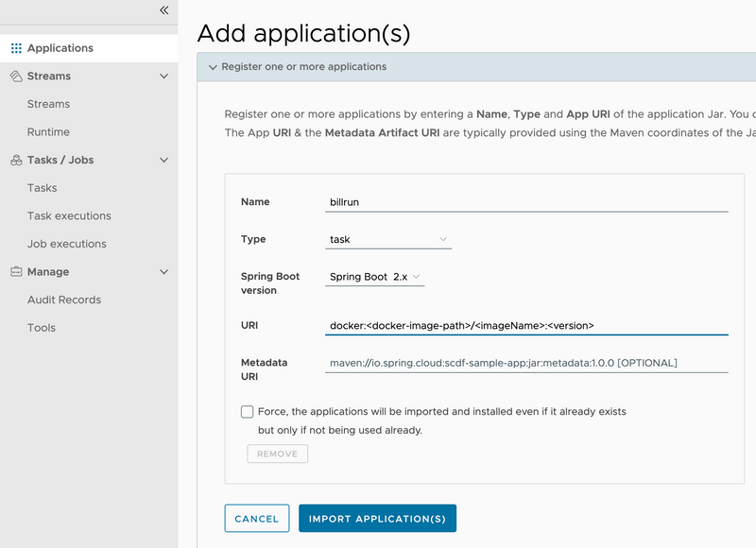Click the Manage briefcase icon
The image size is (756, 548).
click(x=16, y=272)
